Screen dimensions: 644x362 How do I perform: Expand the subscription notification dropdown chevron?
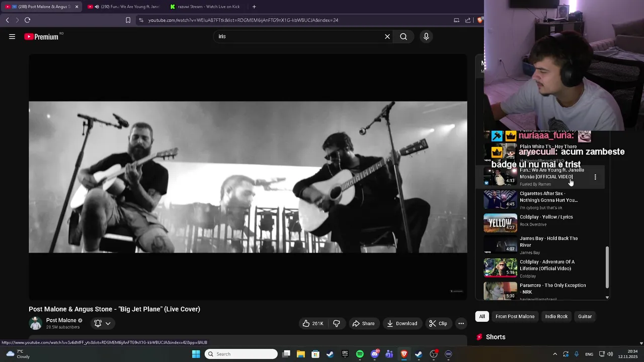[x=108, y=323]
